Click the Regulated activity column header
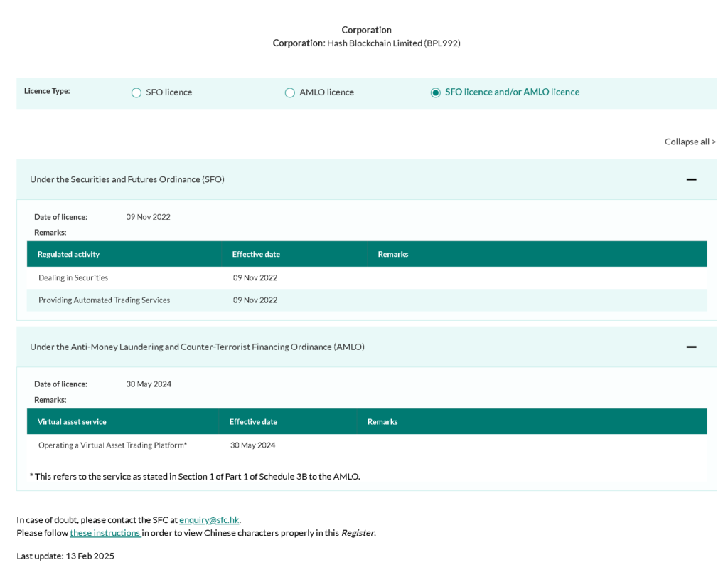The image size is (728, 587). coord(68,254)
